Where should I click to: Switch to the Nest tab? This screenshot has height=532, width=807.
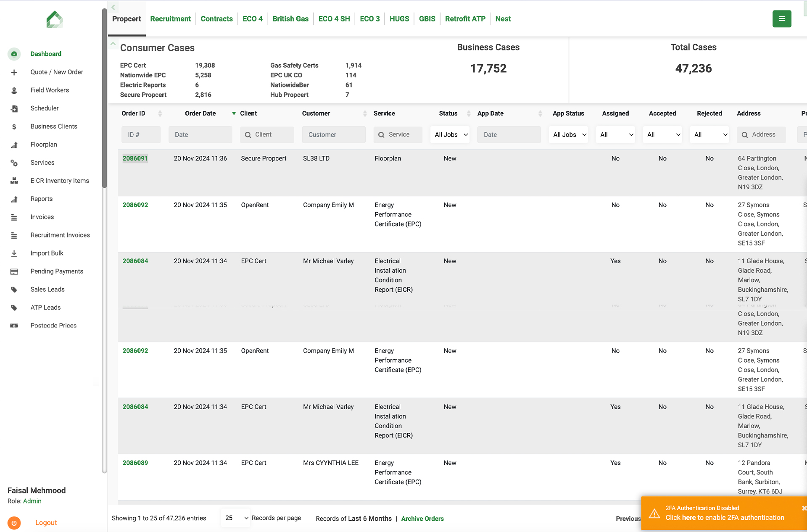[503, 19]
